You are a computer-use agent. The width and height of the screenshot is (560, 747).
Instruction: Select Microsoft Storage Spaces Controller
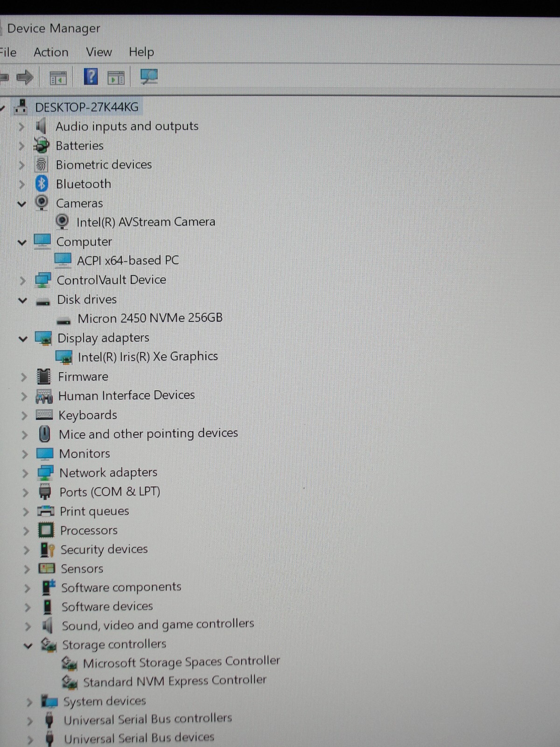(182, 662)
